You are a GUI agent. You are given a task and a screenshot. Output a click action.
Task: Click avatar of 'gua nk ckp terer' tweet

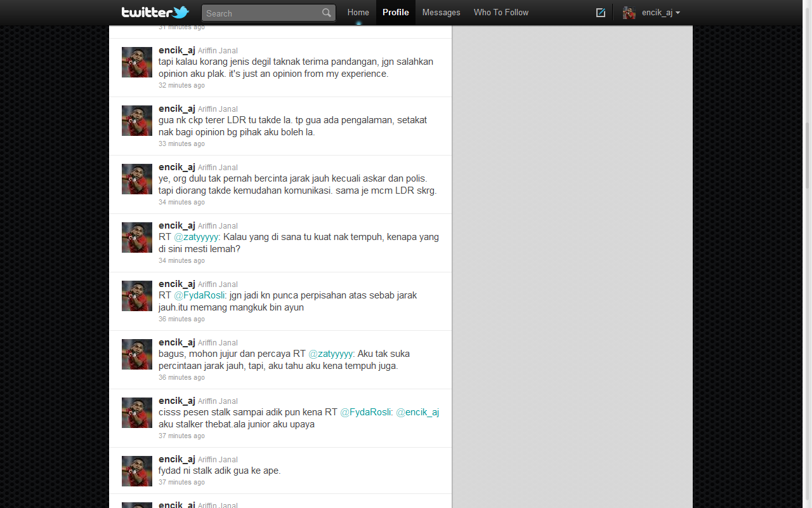(137, 121)
